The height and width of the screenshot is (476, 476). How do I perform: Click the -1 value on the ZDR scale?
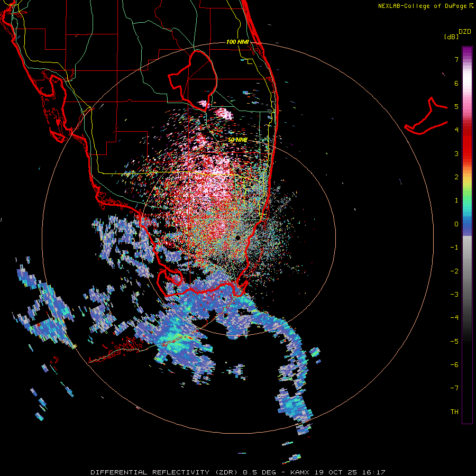click(x=454, y=248)
